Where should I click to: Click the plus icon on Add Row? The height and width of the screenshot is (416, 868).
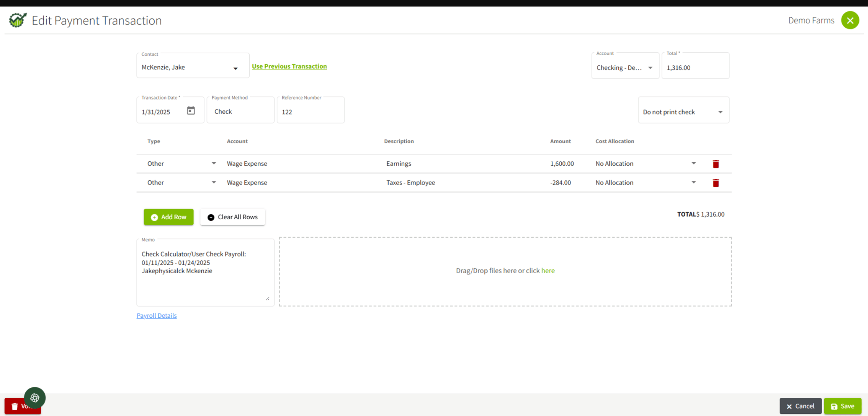tap(154, 217)
